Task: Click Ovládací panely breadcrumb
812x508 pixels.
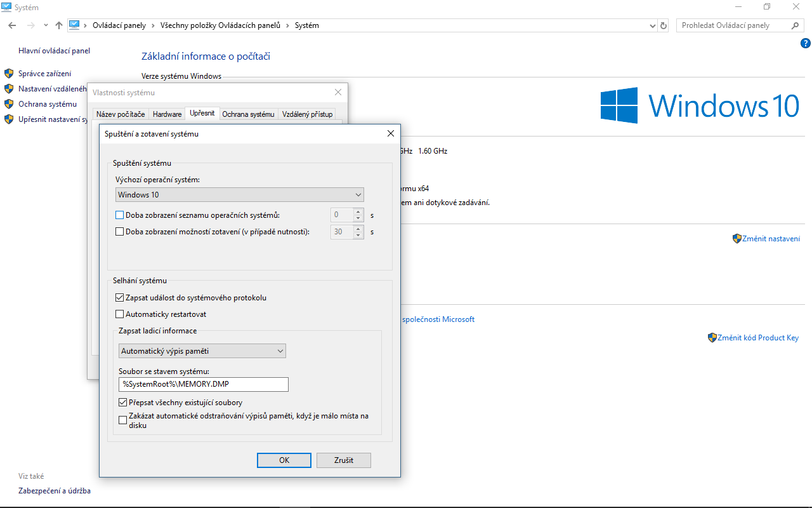Action: (119, 25)
